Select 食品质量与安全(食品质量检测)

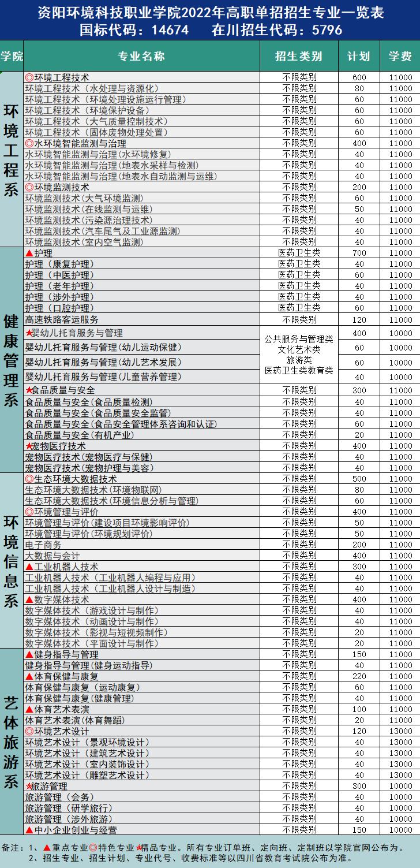[x=141, y=402]
